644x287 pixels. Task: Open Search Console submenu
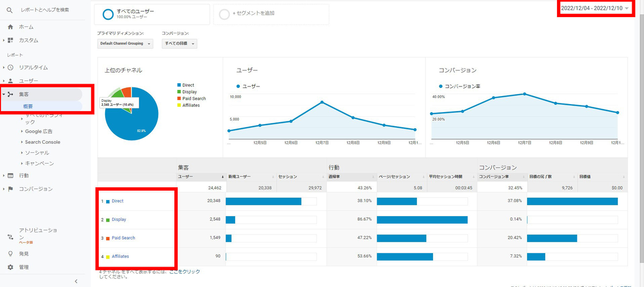pos(42,142)
